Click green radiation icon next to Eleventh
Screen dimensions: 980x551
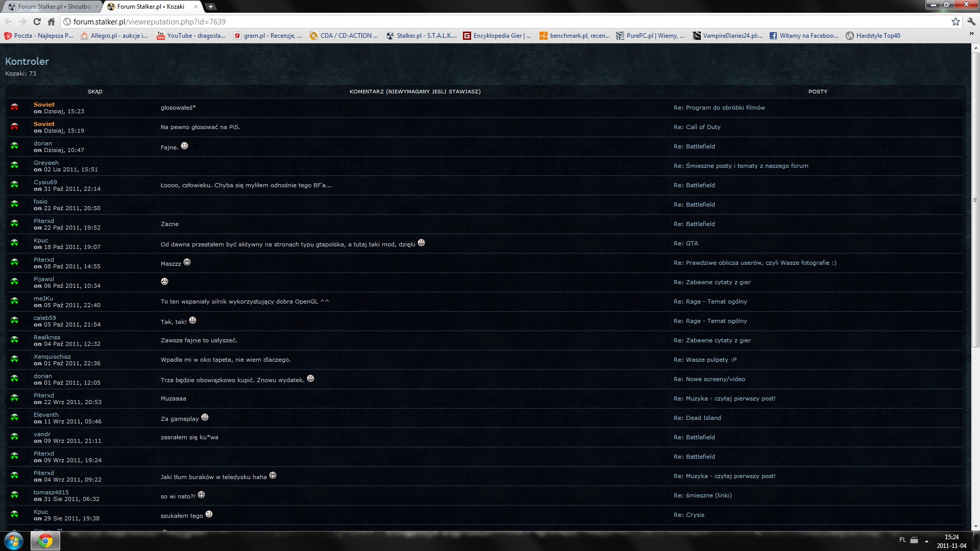click(14, 417)
